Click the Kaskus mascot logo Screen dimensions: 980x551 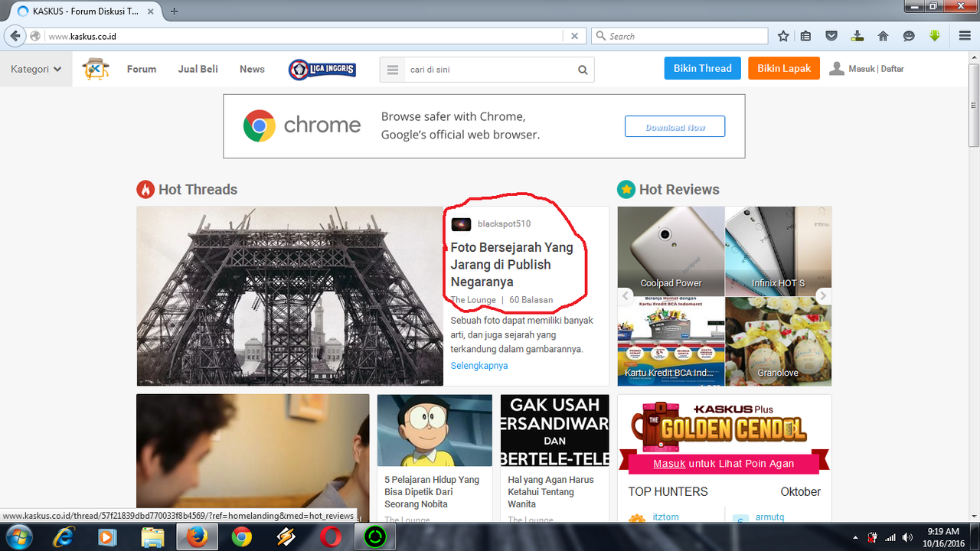pyautogui.click(x=96, y=69)
